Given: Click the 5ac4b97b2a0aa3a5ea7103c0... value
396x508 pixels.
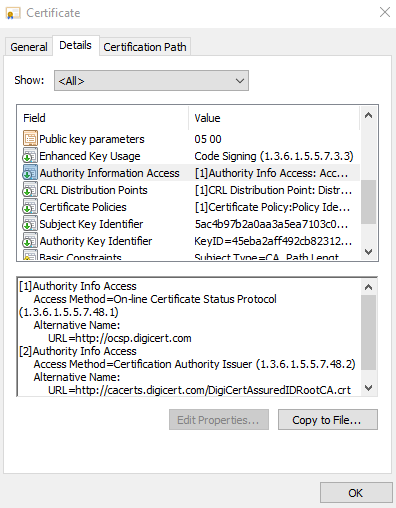Looking at the screenshot, I should point(271,224).
